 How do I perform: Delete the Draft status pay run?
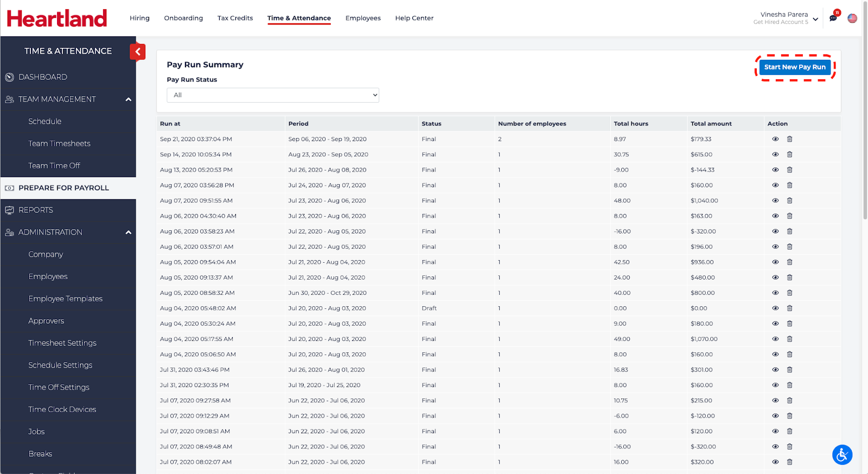(789, 308)
